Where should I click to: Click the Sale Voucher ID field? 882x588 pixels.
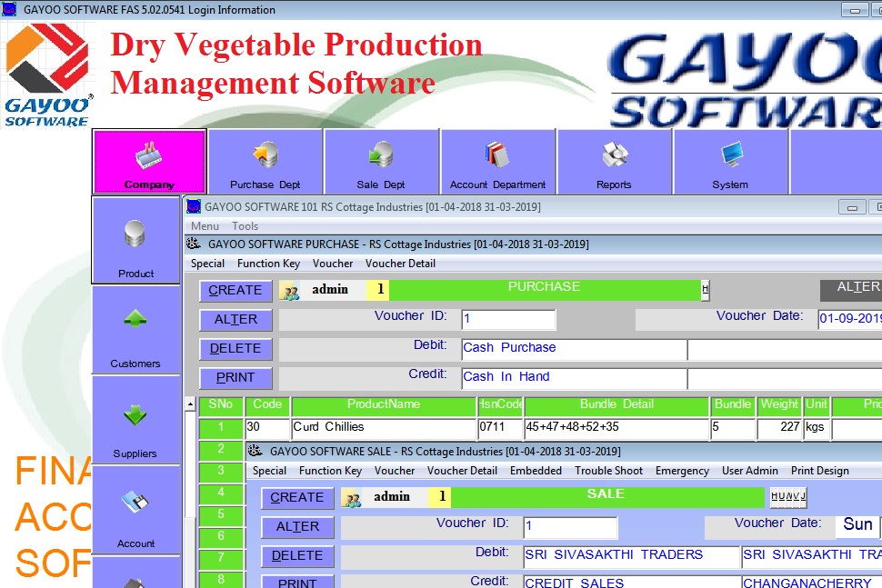pyautogui.click(x=570, y=527)
